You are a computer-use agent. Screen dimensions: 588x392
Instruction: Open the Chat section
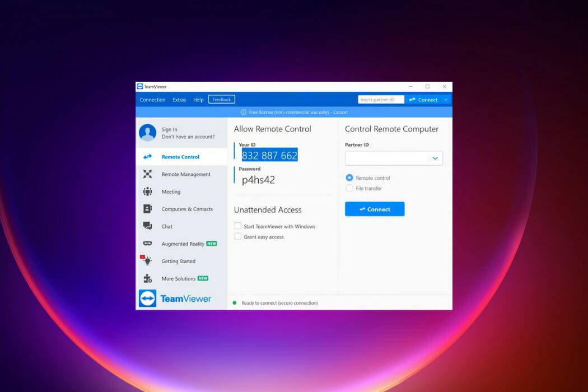pyautogui.click(x=181, y=226)
